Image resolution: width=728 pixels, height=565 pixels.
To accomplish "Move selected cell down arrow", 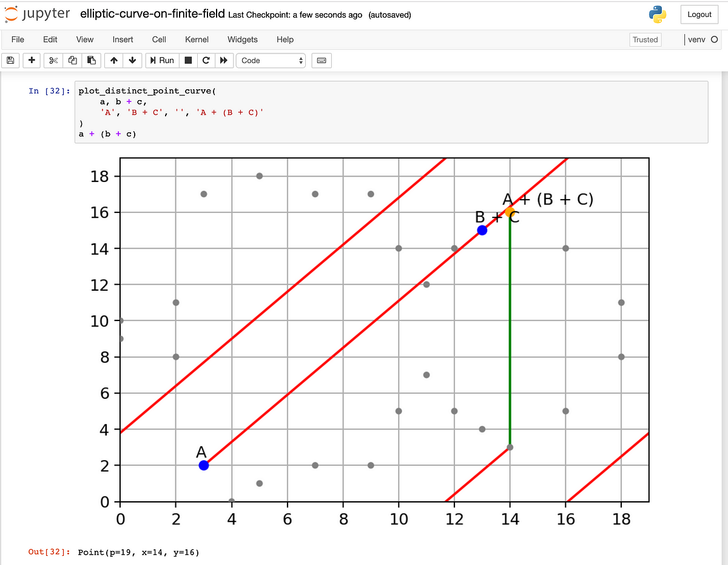I will coord(132,60).
